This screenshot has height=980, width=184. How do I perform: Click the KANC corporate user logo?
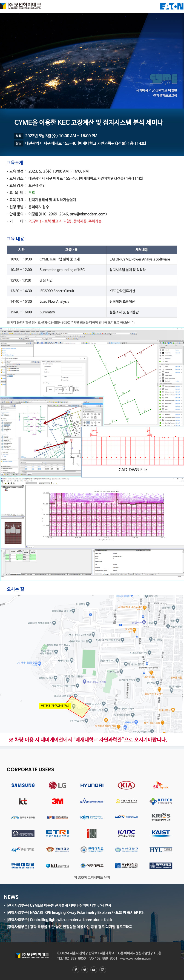tap(126, 833)
